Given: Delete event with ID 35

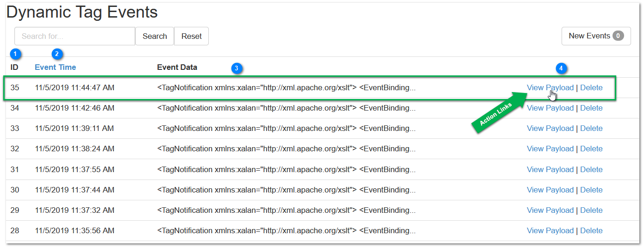Looking at the screenshot, I should point(591,87).
